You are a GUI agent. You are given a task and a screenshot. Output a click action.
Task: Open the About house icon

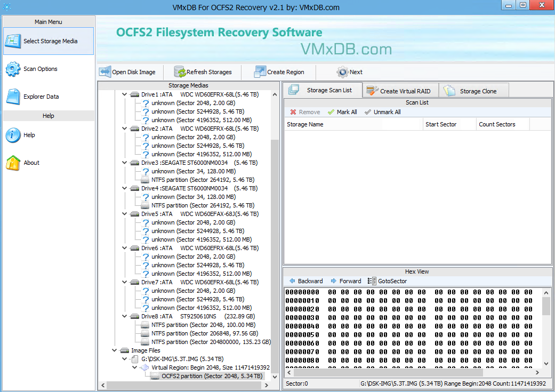click(13, 163)
